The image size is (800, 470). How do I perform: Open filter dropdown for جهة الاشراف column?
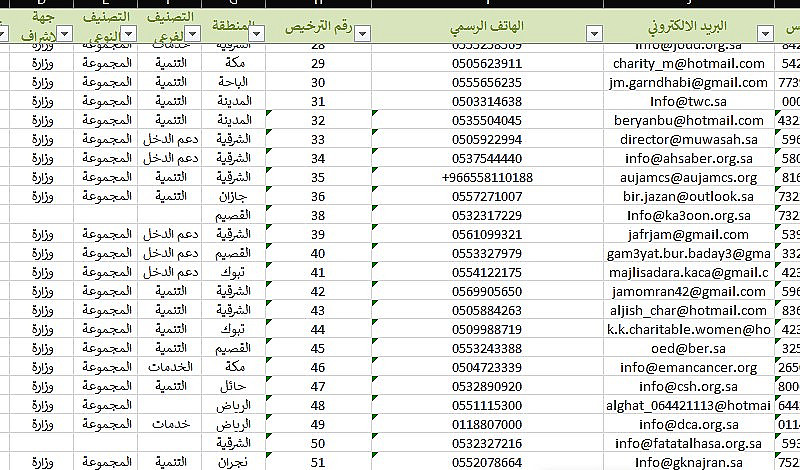64,34
